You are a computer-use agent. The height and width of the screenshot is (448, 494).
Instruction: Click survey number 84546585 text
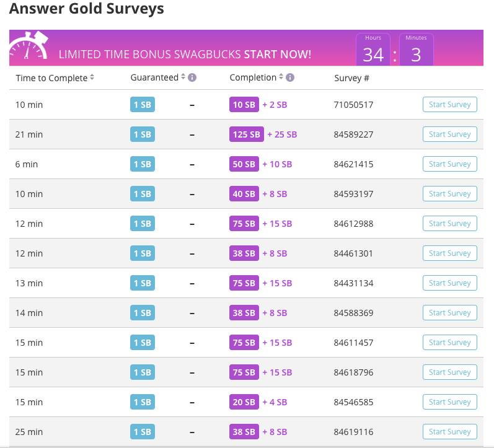(353, 402)
